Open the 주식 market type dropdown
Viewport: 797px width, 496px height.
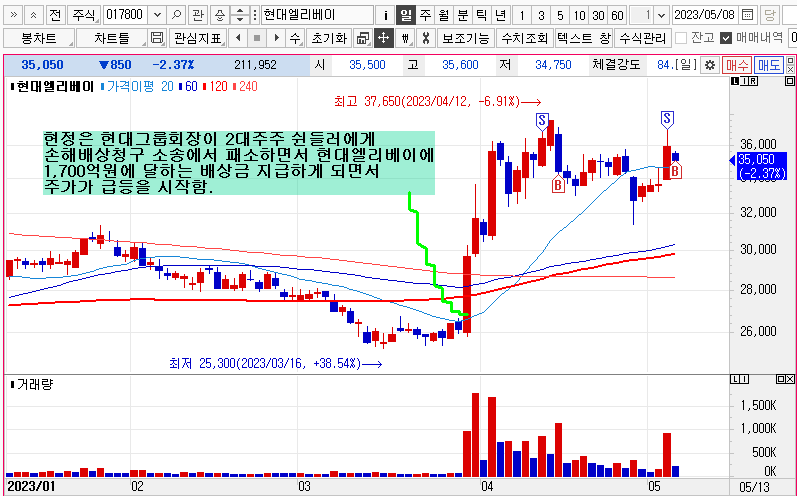pos(84,15)
